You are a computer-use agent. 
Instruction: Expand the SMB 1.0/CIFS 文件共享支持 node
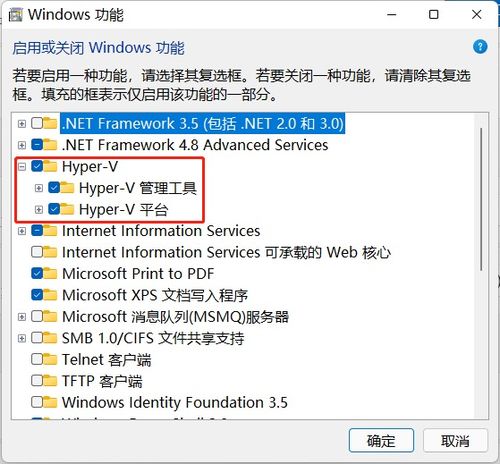tap(22, 338)
